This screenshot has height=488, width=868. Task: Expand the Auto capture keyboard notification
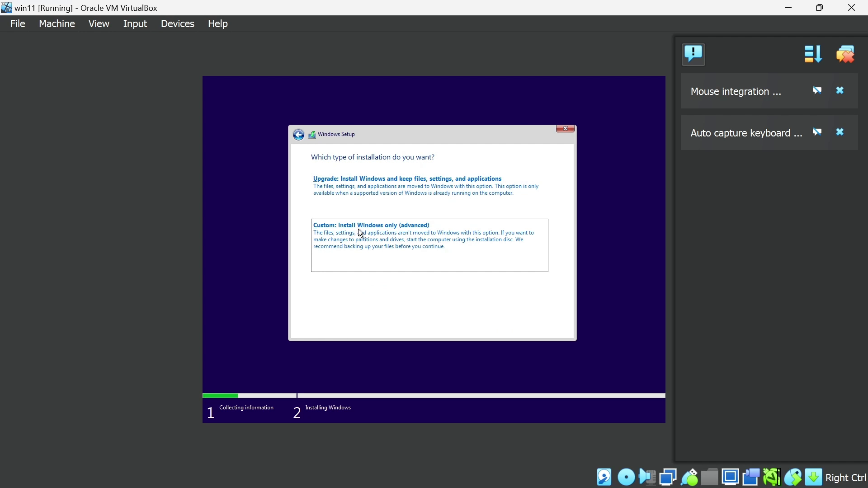pos(746,133)
